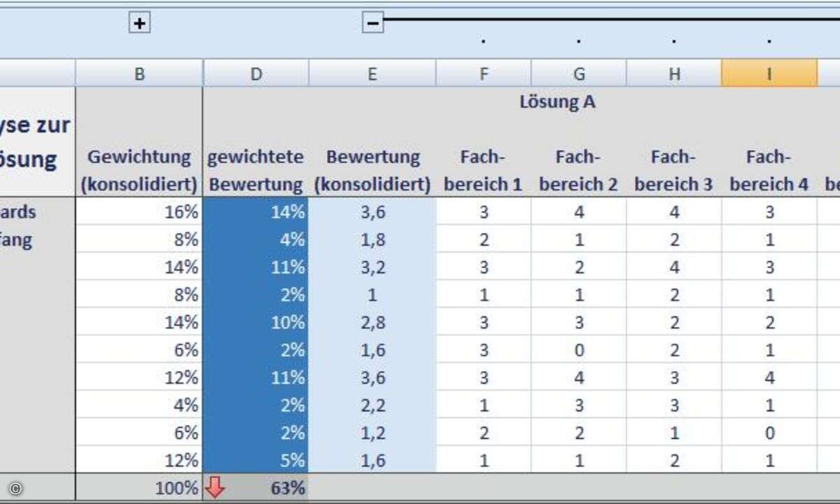Click the 5% weighted rating cell
The height and width of the screenshot is (504, 840).
coord(256,460)
